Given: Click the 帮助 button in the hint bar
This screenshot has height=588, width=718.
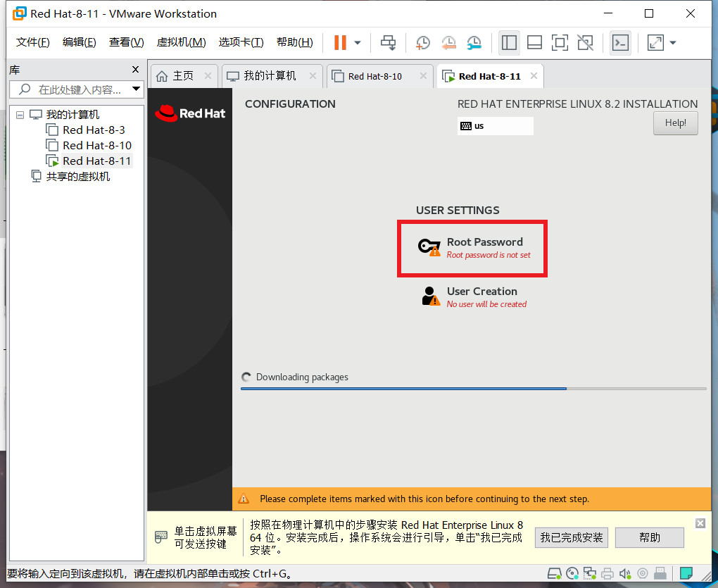Looking at the screenshot, I should [x=649, y=537].
